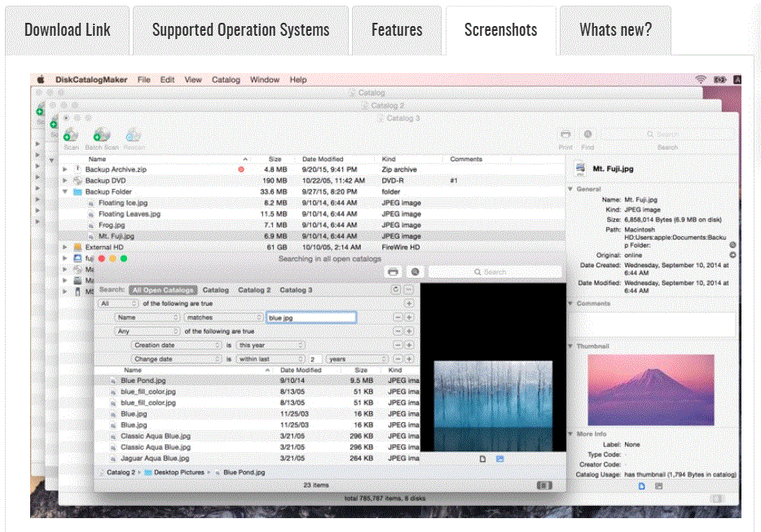
Task: Remove the Name matches rule with minus
Action: pos(398,318)
